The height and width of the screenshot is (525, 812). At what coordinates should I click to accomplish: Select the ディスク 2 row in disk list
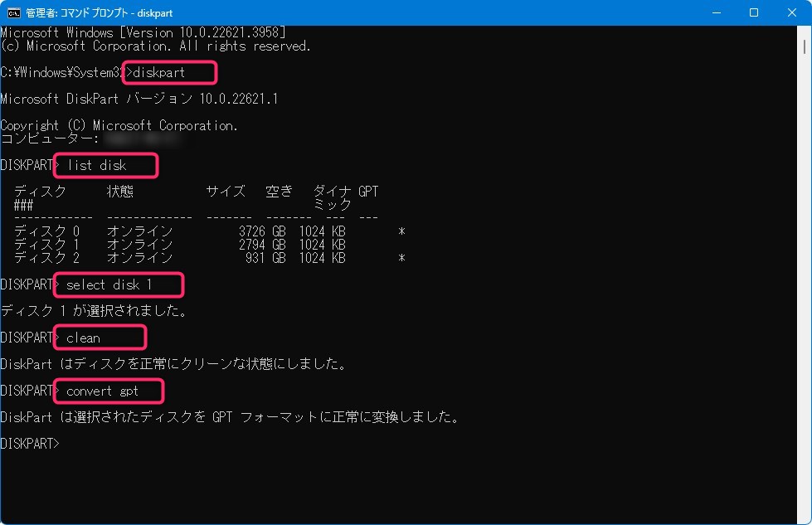[x=47, y=258]
